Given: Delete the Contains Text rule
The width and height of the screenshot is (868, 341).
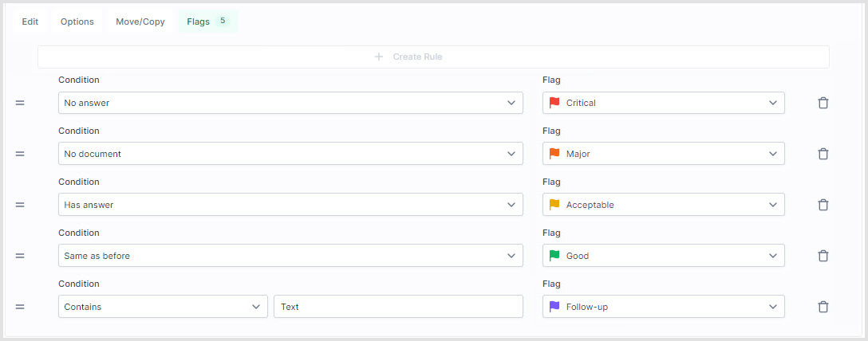Looking at the screenshot, I should click(823, 307).
